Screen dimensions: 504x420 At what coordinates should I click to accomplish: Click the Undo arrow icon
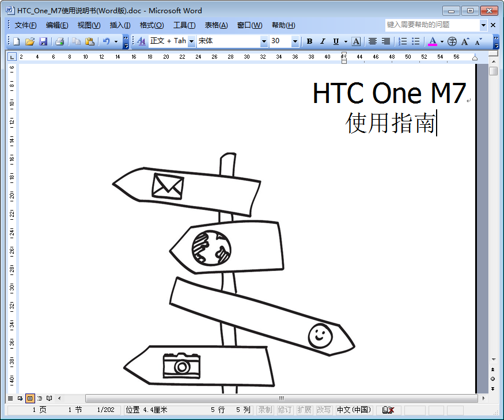[107, 41]
